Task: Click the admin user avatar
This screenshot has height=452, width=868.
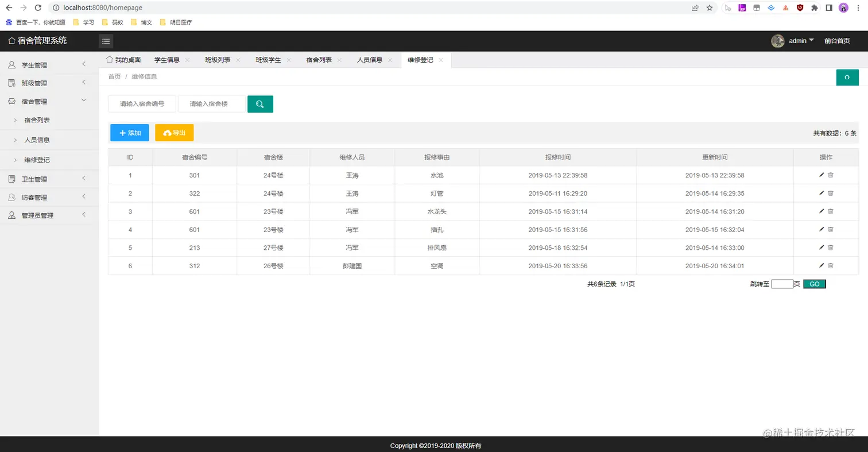Action: pyautogui.click(x=778, y=41)
